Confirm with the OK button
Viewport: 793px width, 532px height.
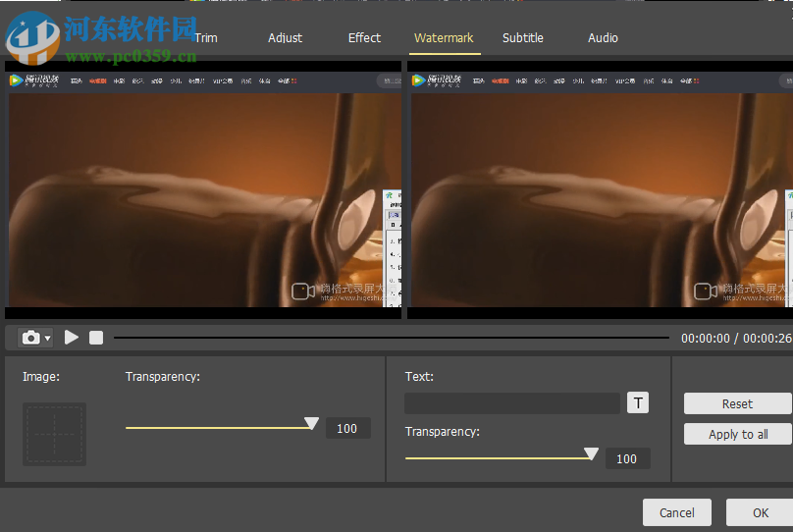tap(761, 512)
